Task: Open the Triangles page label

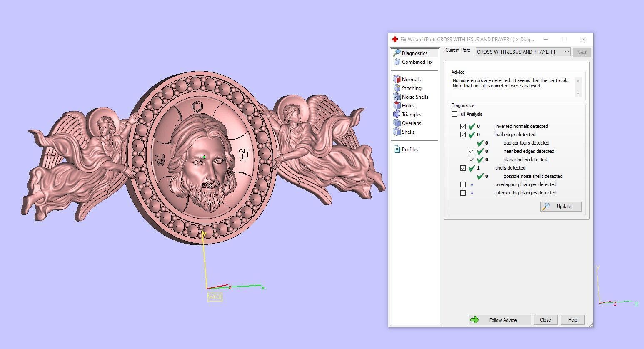Action: pos(412,115)
